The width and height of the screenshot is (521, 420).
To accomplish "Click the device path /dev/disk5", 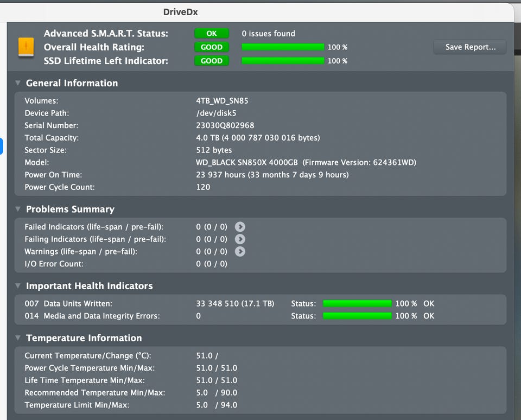I will pyautogui.click(x=216, y=113).
